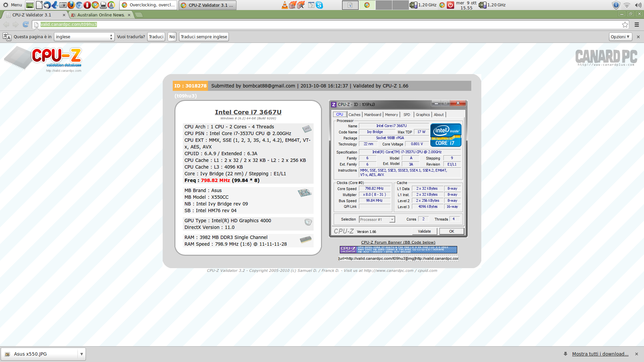
Task: Open the Opzioni dropdown
Action: click(x=620, y=37)
